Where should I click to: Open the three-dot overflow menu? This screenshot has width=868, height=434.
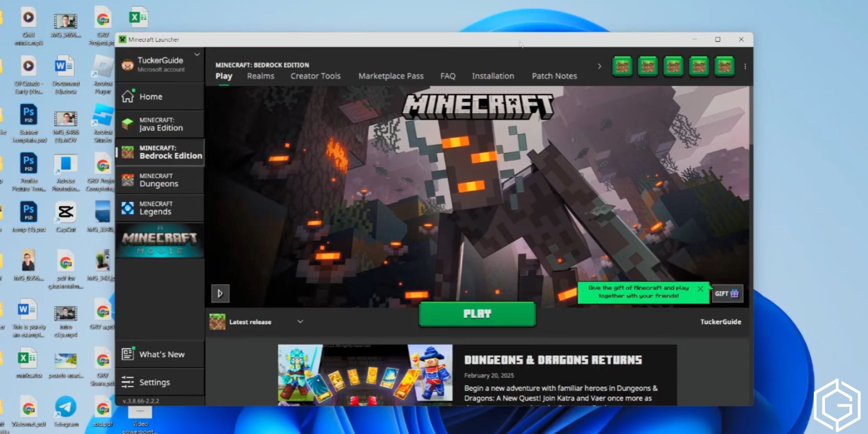[746, 66]
